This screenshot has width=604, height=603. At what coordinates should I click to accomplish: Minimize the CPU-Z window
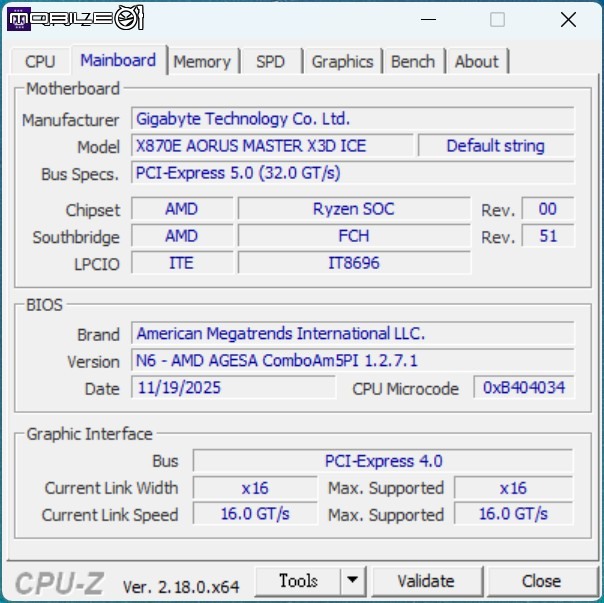(x=428, y=19)
